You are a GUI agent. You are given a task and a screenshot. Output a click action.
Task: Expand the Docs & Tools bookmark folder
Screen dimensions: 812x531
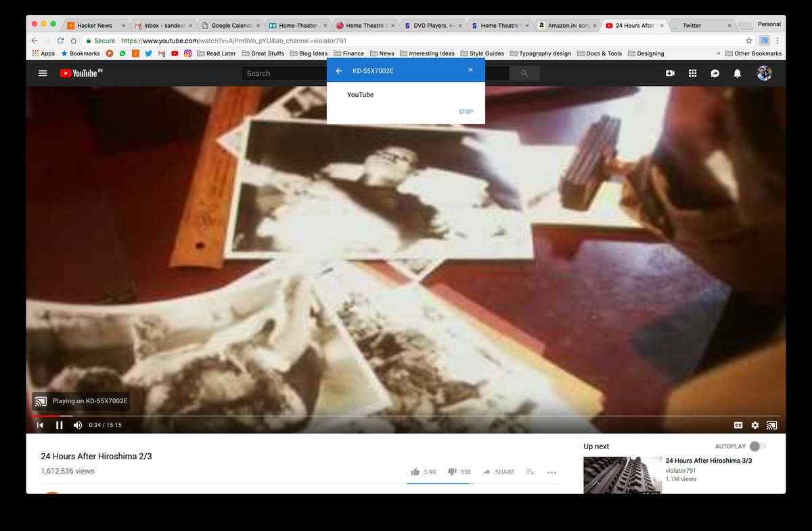(600, 53)
